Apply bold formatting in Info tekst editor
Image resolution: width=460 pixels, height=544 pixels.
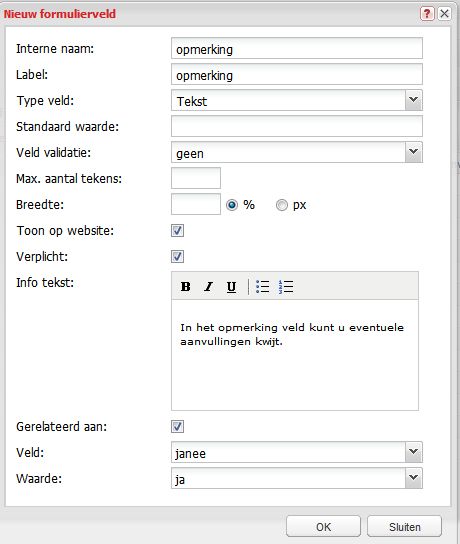click(x=186, y=287)
